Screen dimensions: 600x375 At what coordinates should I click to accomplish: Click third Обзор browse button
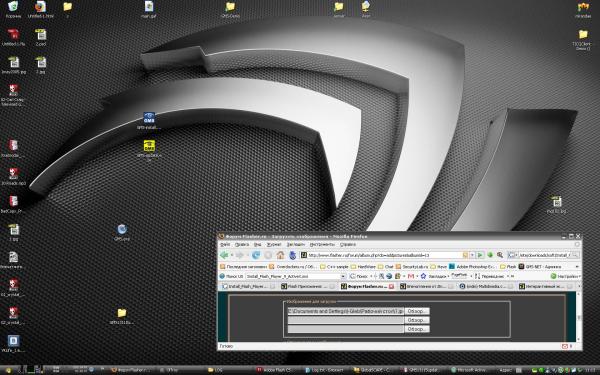(x=417, y=329)
